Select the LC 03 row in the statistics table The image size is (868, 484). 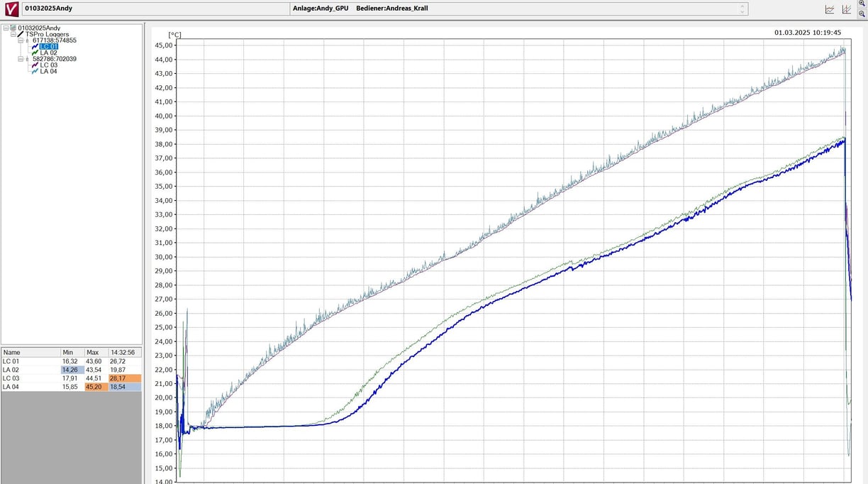[71, 378]
